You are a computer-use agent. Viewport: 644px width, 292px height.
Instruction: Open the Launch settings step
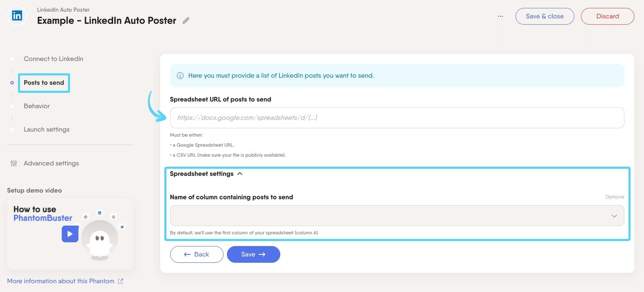[x=47, y=129]
